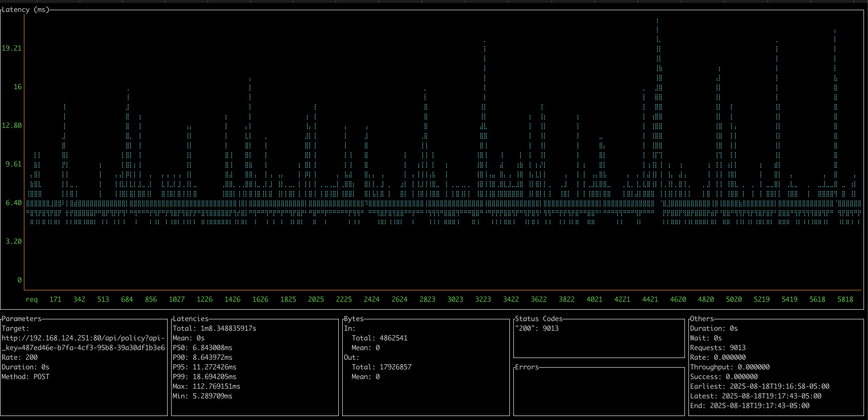868x420 pixels.
Task: Click 'P50: 6.843008ms' line
Action: coord(203,348)
